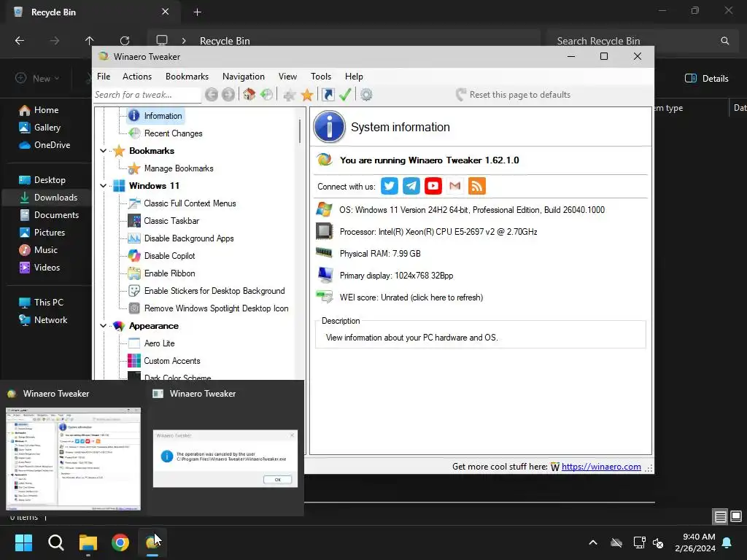Screen dimensions: 747x560
Task: Open the Actions menu
Action: coord(136,76)
